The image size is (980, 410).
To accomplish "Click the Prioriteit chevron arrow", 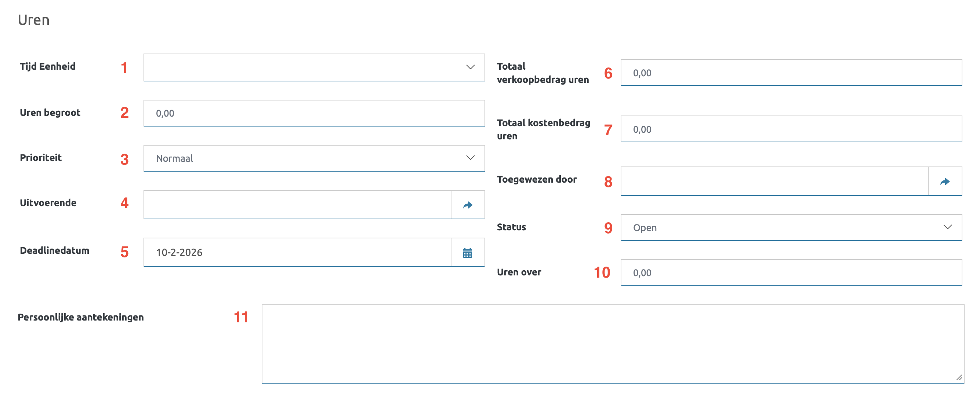I will (x=470, y=158).
